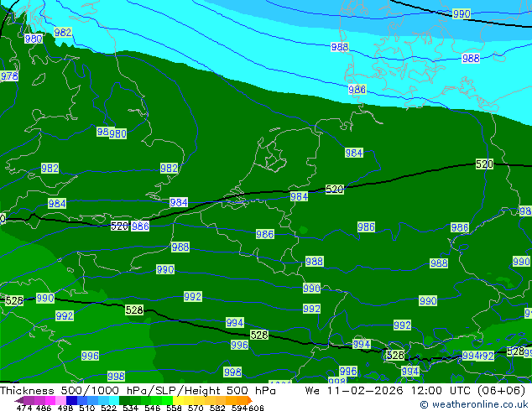Click the merged 994192 pressure label

(x=478, y=356)
